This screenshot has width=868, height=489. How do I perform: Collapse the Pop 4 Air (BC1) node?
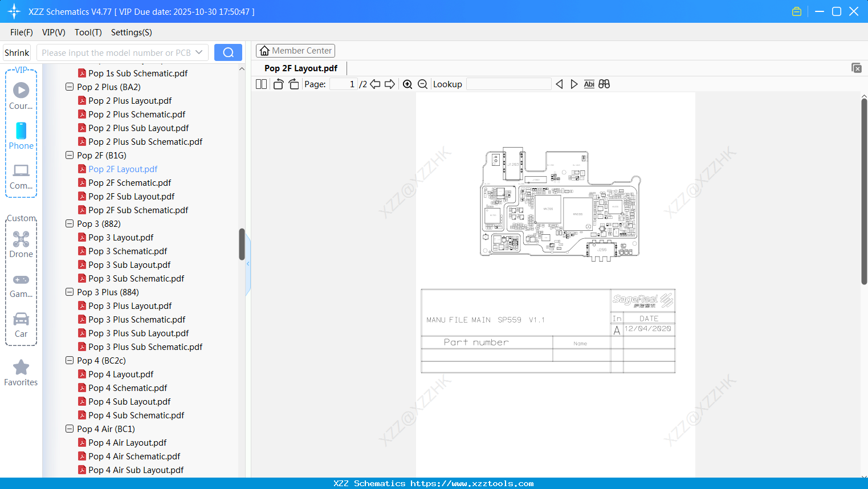pos(69,429)
